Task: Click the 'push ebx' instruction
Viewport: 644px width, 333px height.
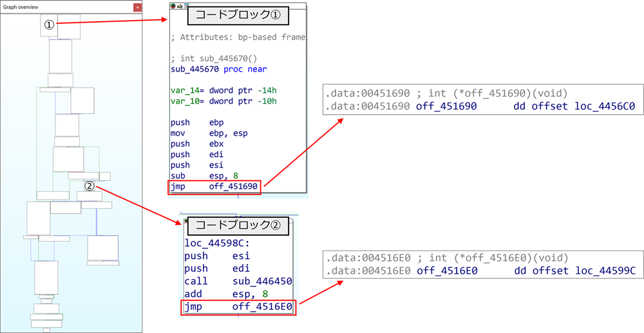Action: [196, 144]
